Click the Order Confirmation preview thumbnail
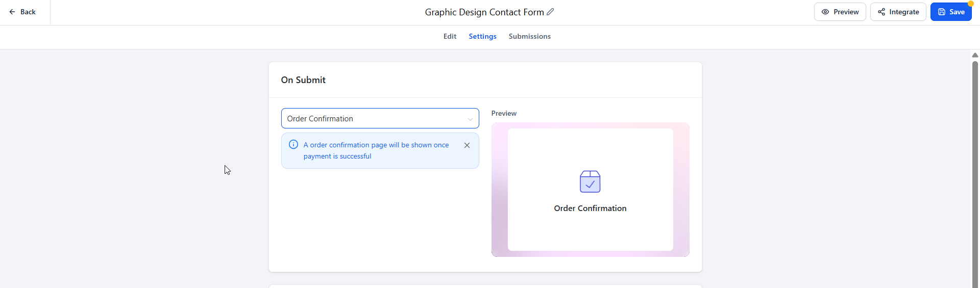Screen dimensions: 980x288 (590, 190)
